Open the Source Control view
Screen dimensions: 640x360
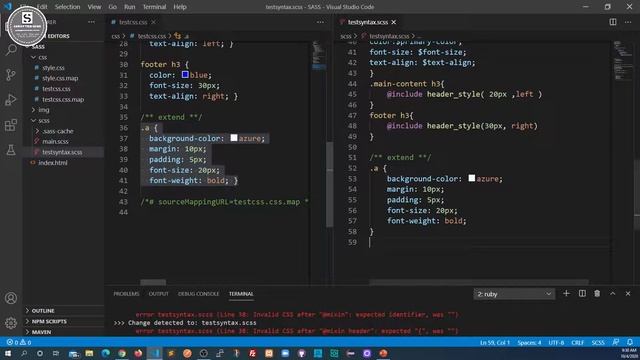(x=11, y=75)
